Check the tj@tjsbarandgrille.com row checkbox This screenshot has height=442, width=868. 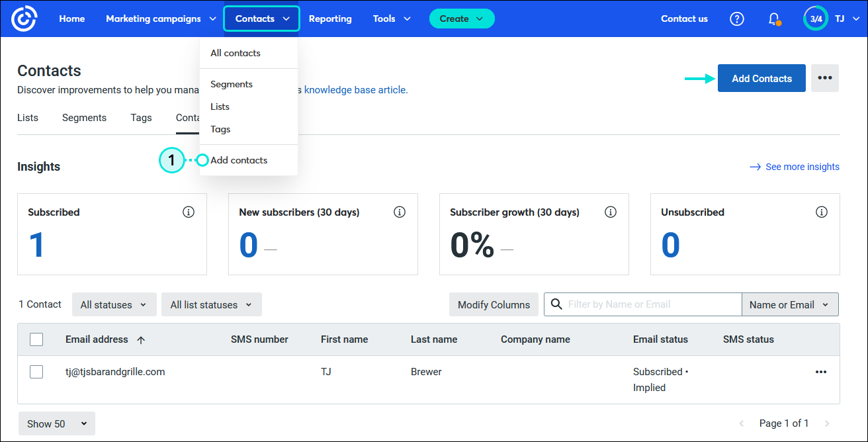36,372
